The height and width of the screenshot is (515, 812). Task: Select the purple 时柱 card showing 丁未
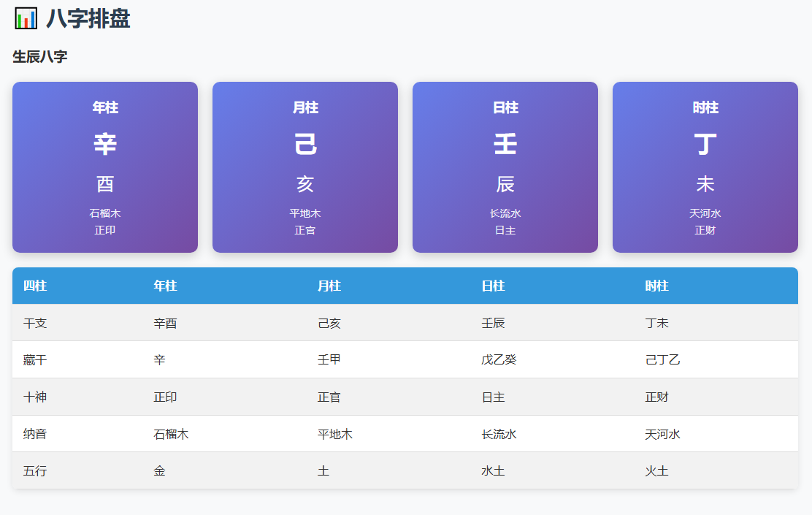(705, 167)
